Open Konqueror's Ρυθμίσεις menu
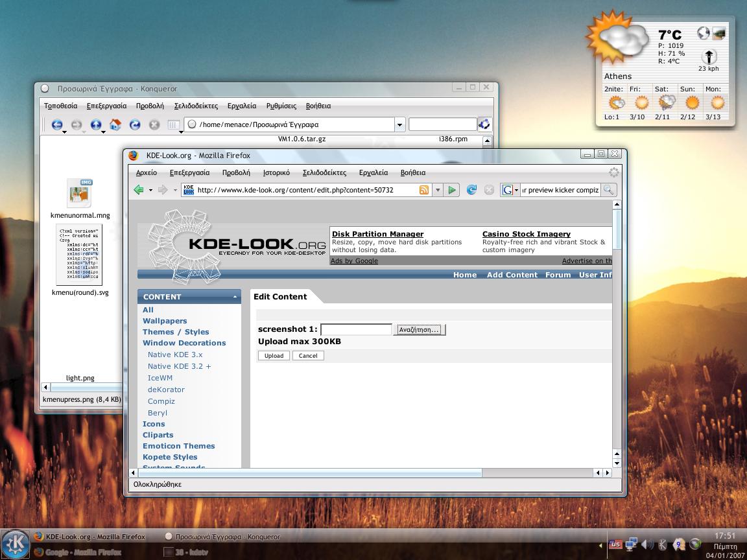Viewport: 747px width, 560px height. point(281,106)
